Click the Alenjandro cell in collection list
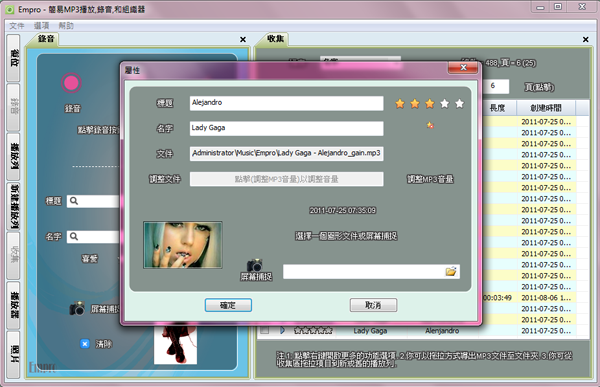 click(442, 331)
